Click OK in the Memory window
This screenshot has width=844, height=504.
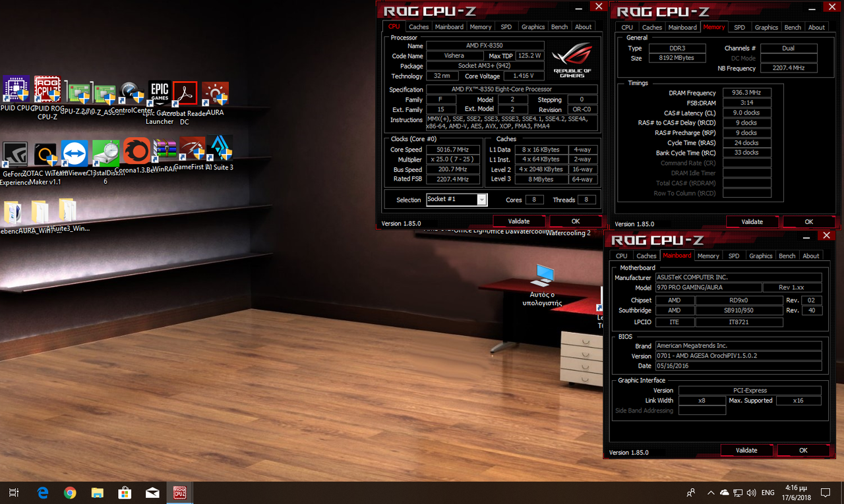[809, 222]
